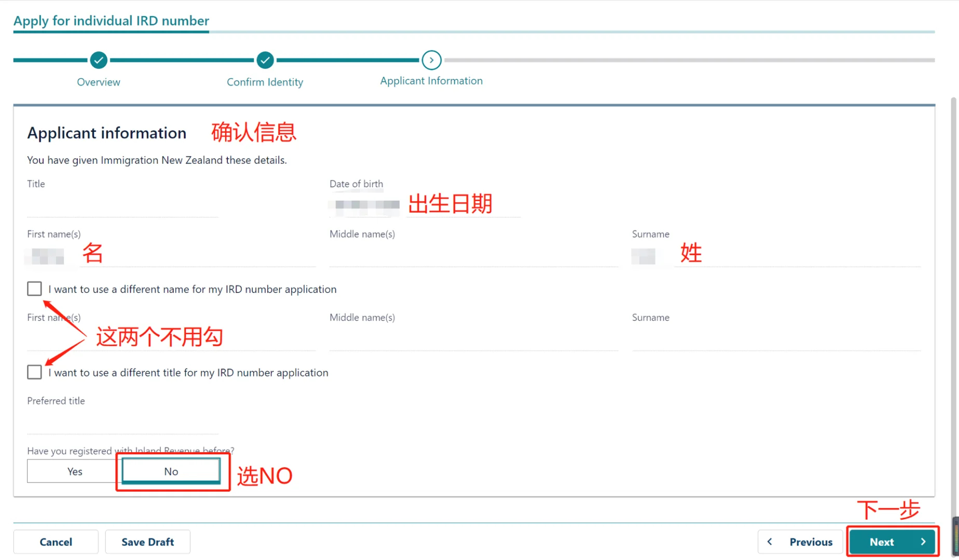Select No for registered with Inland Revenue
Screen dimensions: 959x560
[171, 471]
